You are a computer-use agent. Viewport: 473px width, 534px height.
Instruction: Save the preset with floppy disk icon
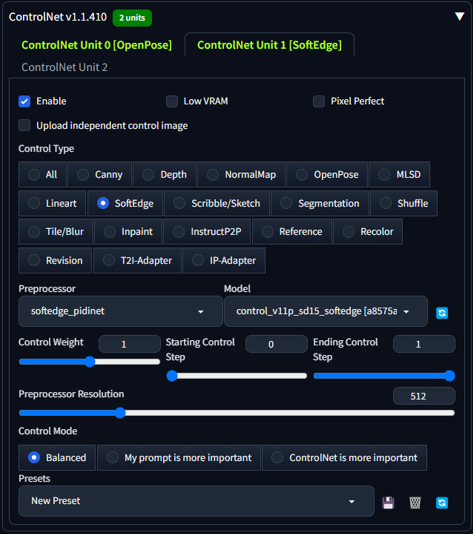(388, 502)
